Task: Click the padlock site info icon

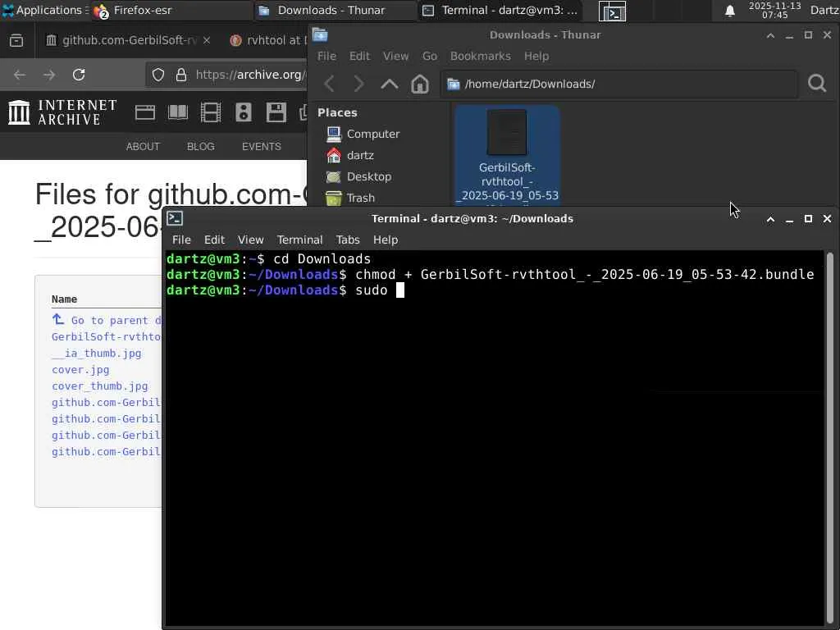Action: click(x=181, y=75)
